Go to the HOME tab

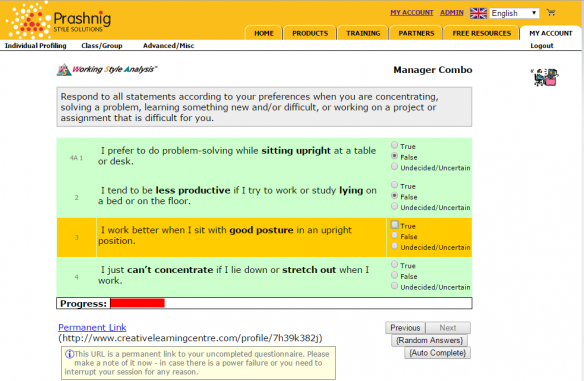click(x=264, y=33)
